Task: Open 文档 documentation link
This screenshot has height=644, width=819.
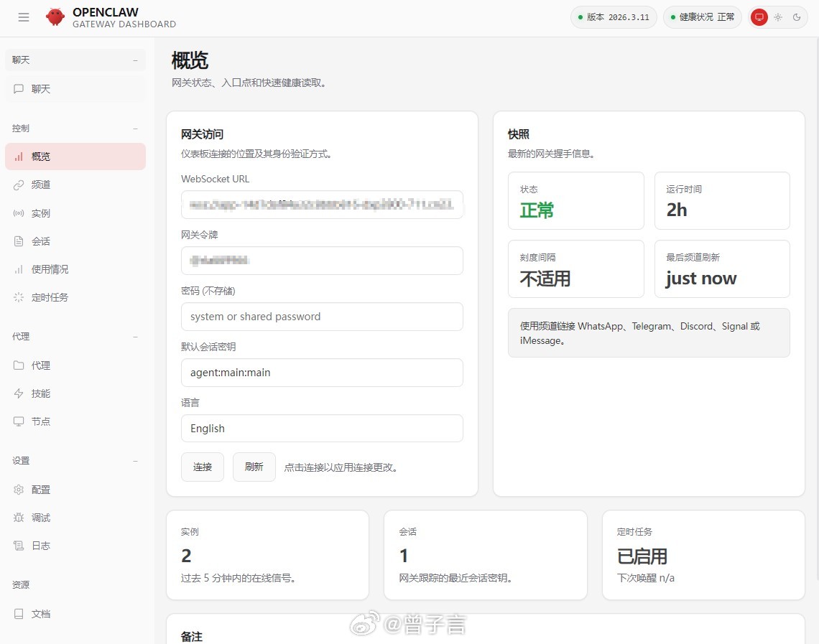Action: (75, 614)
